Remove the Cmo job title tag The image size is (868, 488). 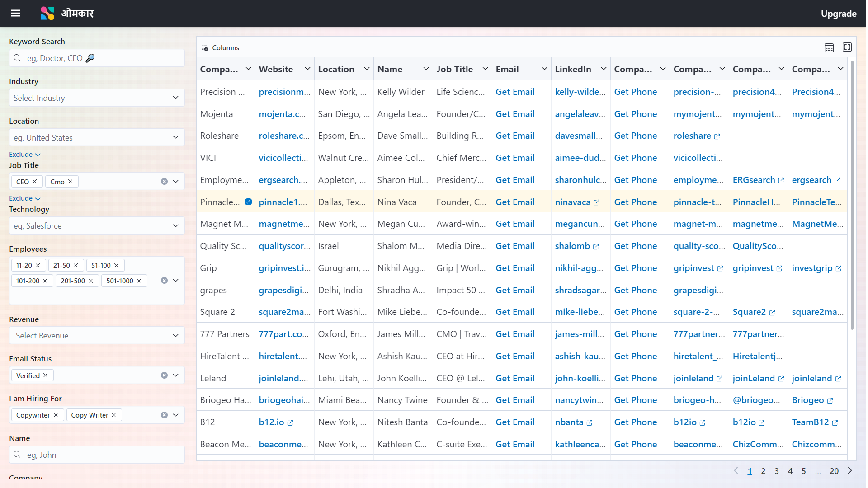[x=71, y=181]
